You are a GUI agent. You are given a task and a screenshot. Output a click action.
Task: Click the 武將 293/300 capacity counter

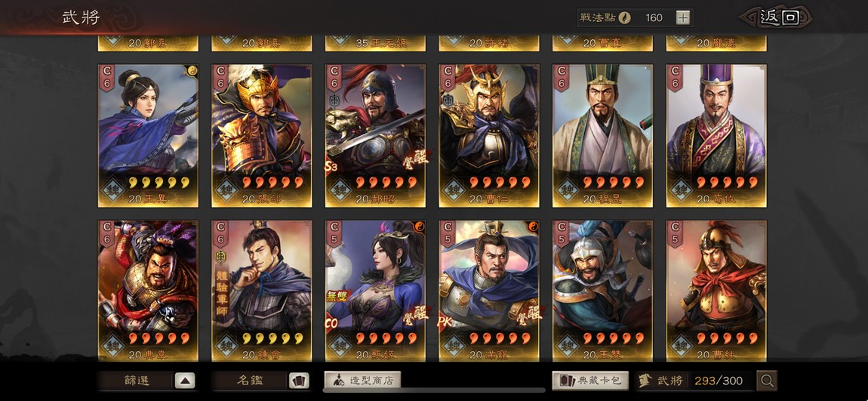click(694, 381)
